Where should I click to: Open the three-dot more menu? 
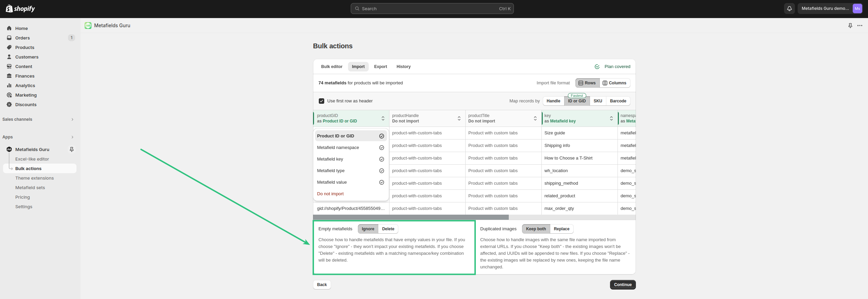(860, 26)
